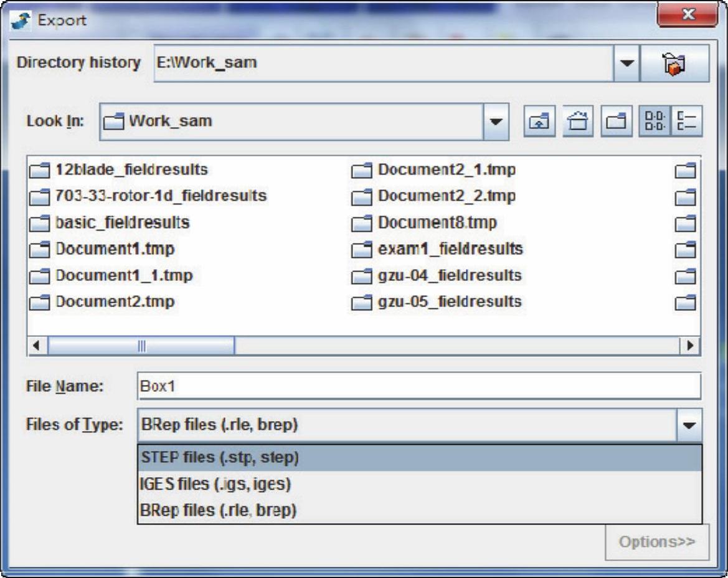Create a new folder
728x578 pixels.
coord(615,121)
